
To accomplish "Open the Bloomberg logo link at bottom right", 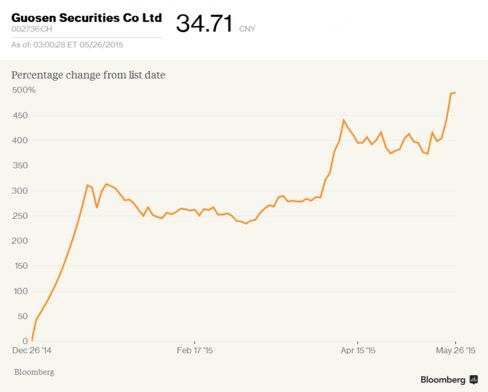I will pyautogui.click(x=443, y=380).
